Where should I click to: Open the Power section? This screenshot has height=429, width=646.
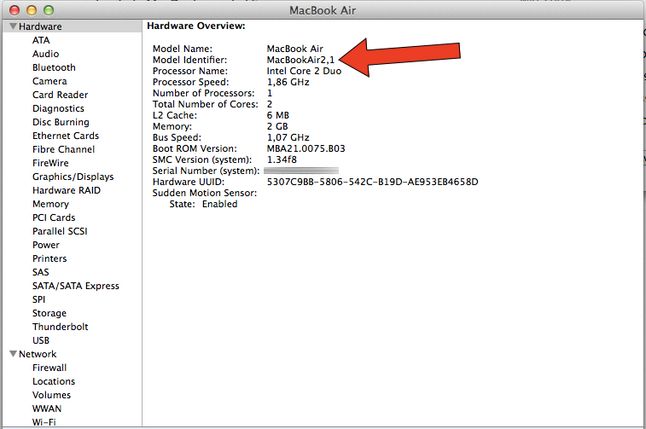tap(46, 245)
